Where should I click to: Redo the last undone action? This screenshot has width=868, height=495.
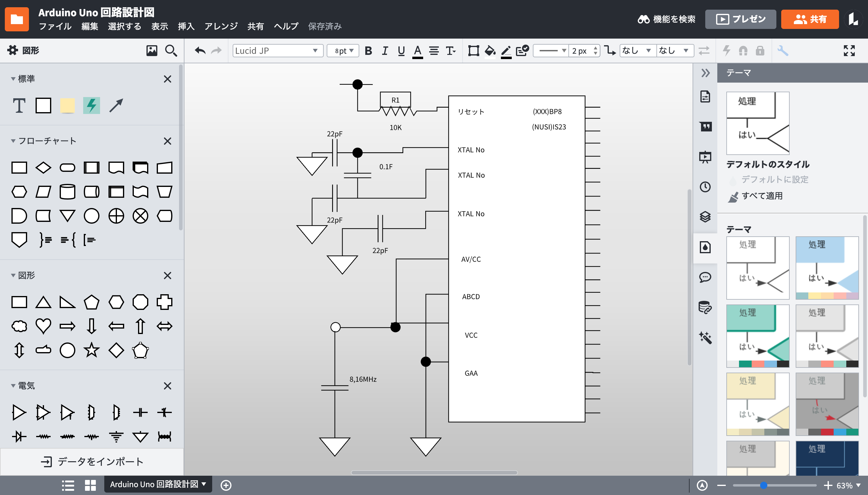click(216, 51)
